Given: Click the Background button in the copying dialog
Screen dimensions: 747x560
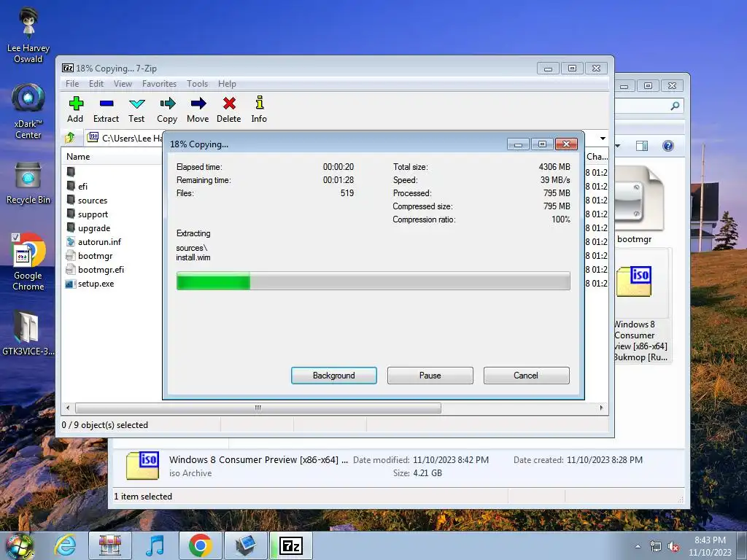Looking at the screenshot, I should click(x=334, y=376).
